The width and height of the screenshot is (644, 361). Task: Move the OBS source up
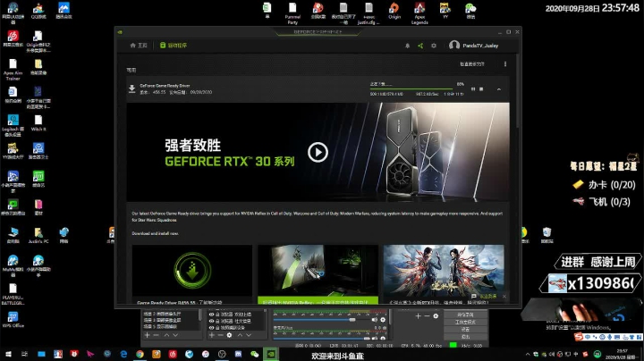tap(240, 335)
